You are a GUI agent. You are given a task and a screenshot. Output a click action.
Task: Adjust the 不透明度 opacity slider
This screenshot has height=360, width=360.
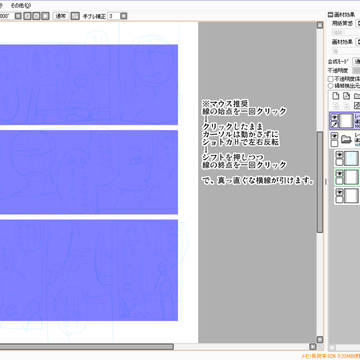(x=356, y=70)
